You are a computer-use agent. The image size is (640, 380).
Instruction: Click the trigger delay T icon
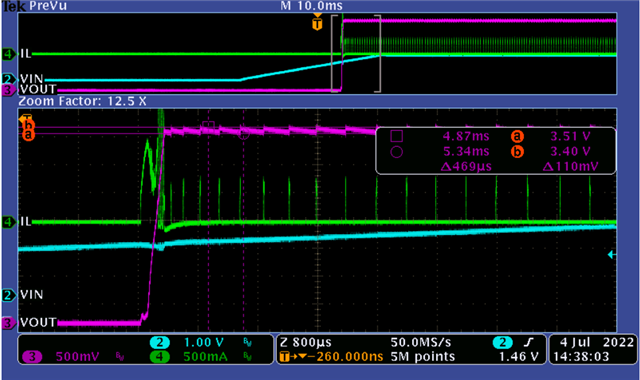click(x=284, y=357)
